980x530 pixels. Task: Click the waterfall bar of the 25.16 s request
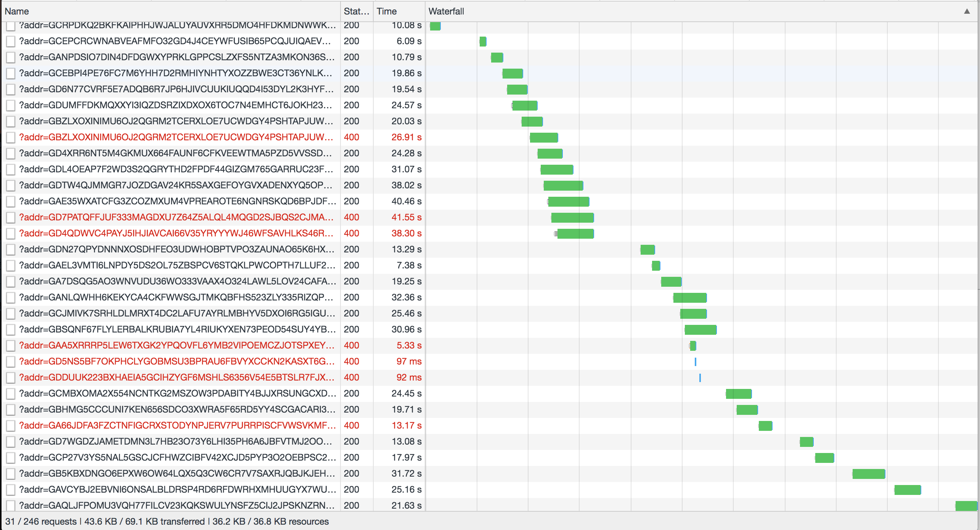point(908,490)
